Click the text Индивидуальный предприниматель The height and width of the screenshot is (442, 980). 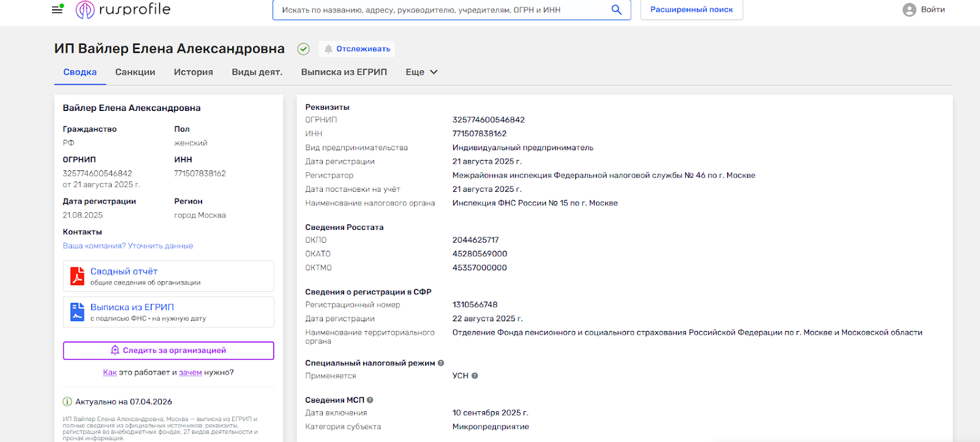click(x=523, y=148)
